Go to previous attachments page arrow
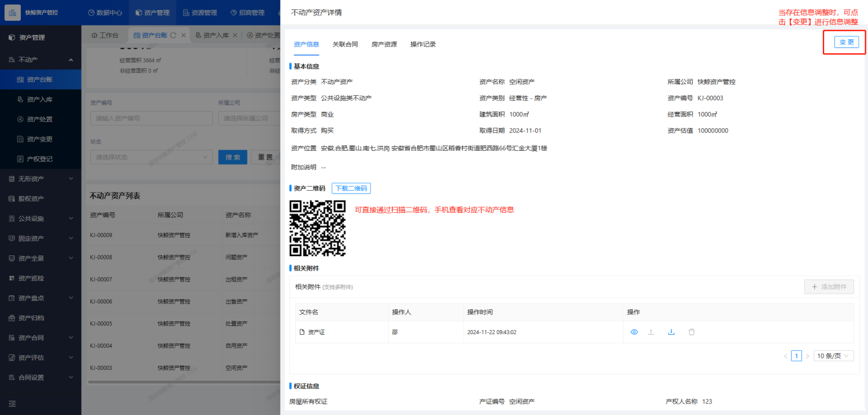 (x=785, y=356)
